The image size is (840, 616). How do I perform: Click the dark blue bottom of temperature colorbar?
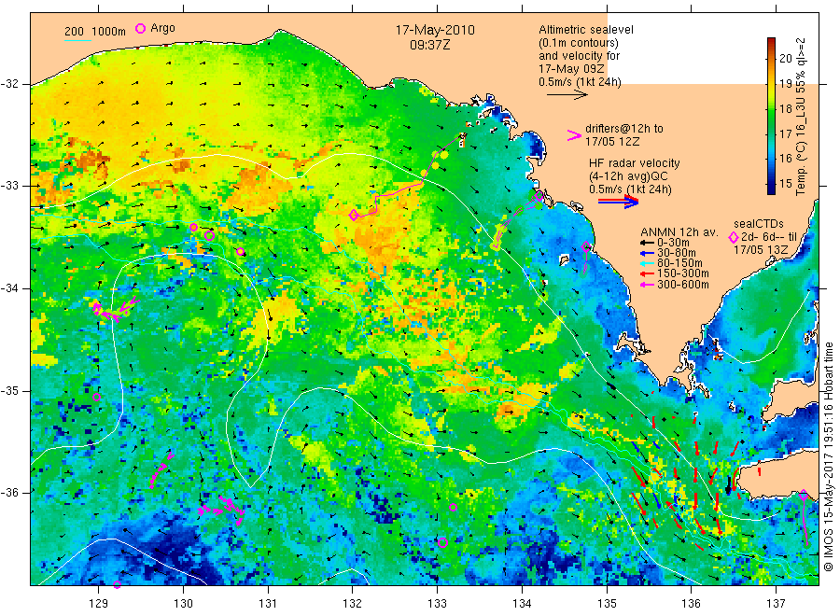click(x=771, y=188)
